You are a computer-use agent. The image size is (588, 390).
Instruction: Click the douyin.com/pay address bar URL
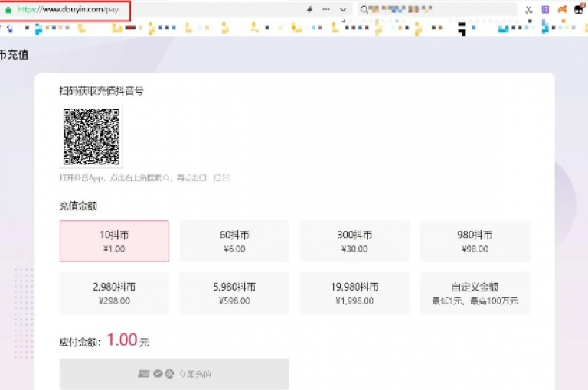pyautogui.click(x=68, y=10)
